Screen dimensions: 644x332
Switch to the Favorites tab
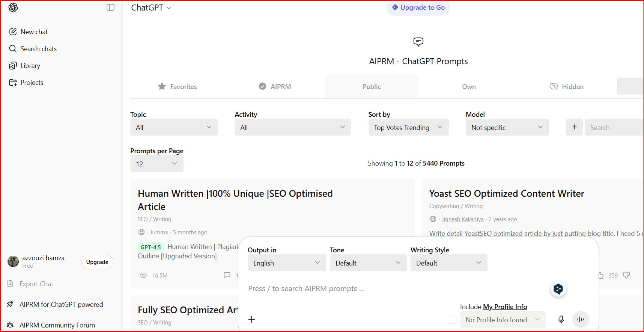[178, 87]
